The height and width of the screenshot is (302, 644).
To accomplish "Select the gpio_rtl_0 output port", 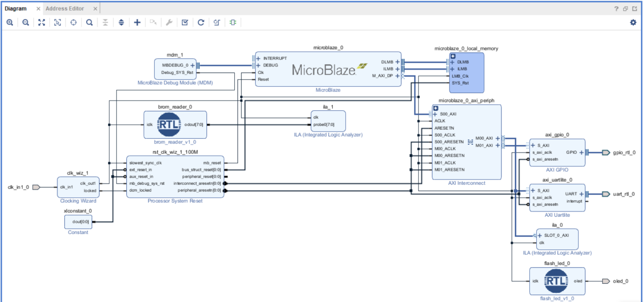I will tap(606, 153).
